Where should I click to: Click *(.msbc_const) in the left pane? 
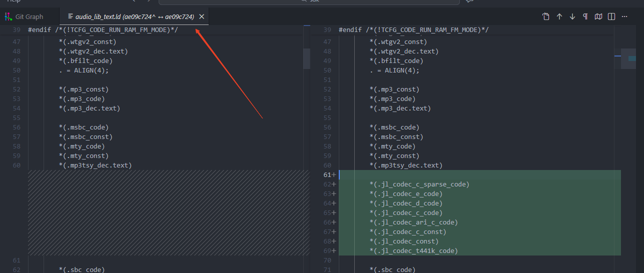[x=85, y=137]
